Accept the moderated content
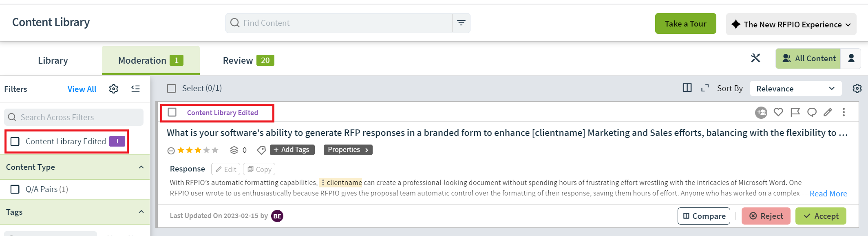This screenshot has height=236, width=868. click(821, 216)
